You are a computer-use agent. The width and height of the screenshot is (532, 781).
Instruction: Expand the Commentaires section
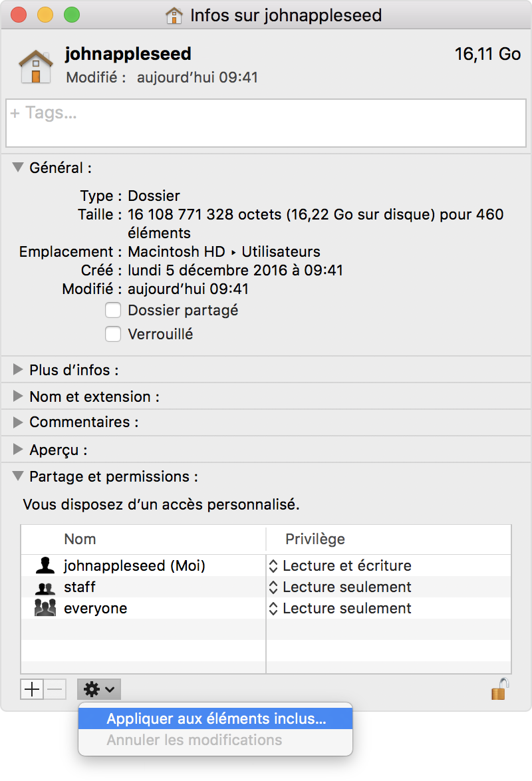pyautogui.click(x=18, y=422)
